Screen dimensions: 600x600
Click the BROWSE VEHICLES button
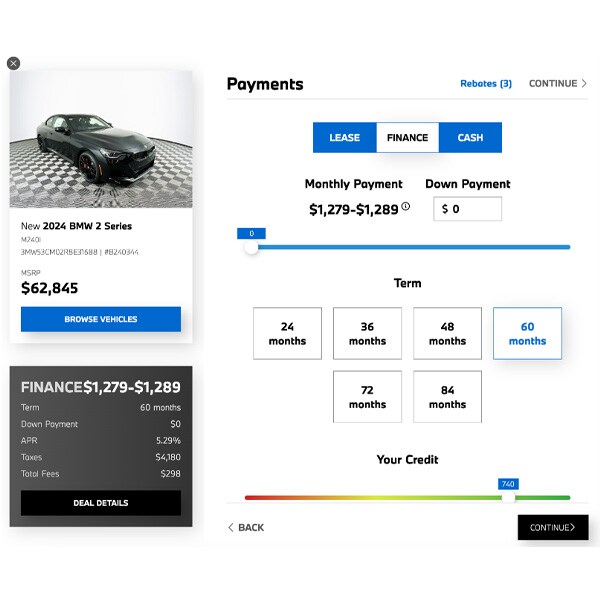(x=101, y=319)
